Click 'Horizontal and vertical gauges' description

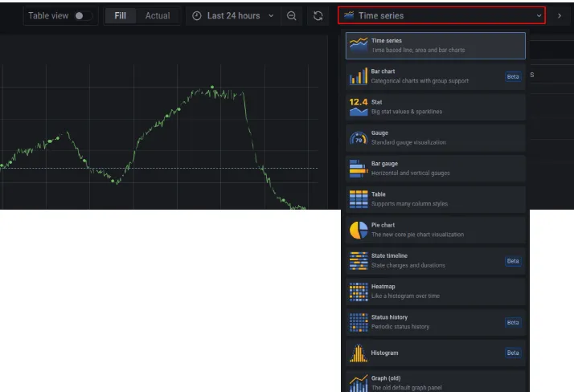(410, 173)
